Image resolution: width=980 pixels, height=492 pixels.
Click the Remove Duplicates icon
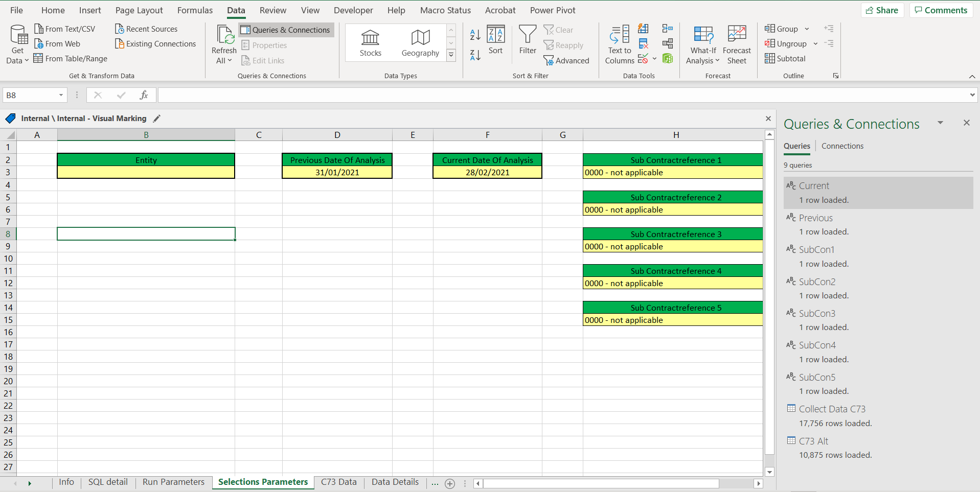pyautogui.click(x=643, y=43)
